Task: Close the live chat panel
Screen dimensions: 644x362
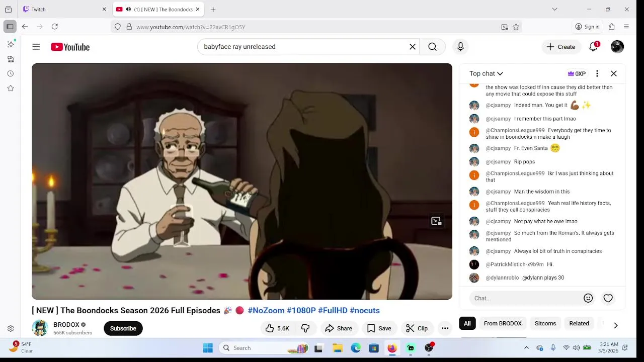Action: 614,73
